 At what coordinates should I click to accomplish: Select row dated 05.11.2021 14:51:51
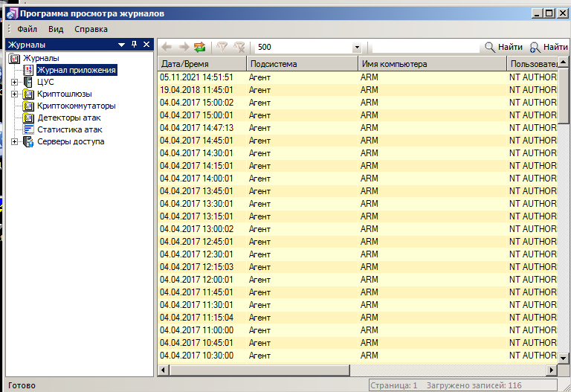pos(357,77)
